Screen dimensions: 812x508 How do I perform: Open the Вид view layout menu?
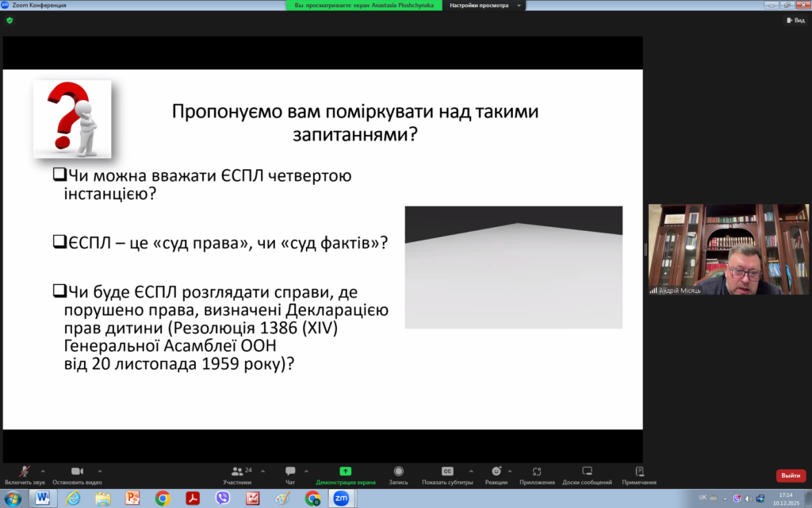795,21
